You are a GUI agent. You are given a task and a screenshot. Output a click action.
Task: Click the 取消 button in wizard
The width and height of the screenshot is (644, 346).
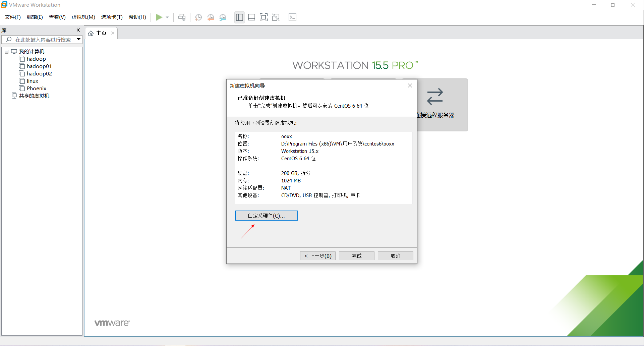pyautogui.click(x=396, y=256)
